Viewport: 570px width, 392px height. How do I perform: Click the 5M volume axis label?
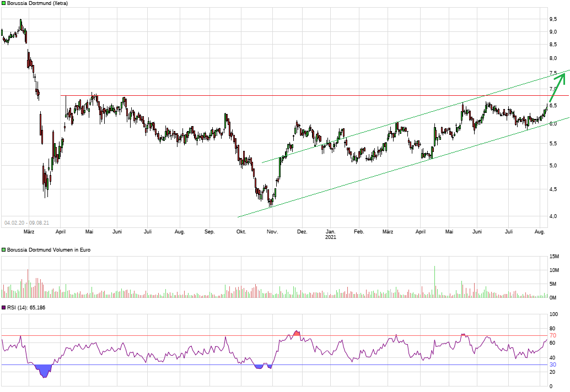554,284
